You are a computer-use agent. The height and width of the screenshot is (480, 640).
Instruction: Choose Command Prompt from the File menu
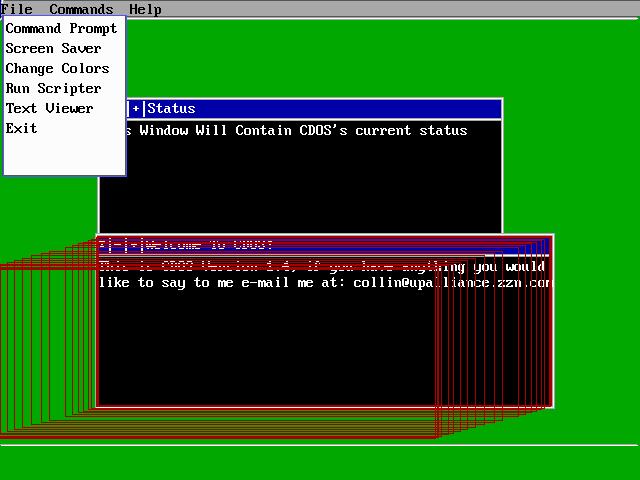pyautogui.click(x=61, y=29)
